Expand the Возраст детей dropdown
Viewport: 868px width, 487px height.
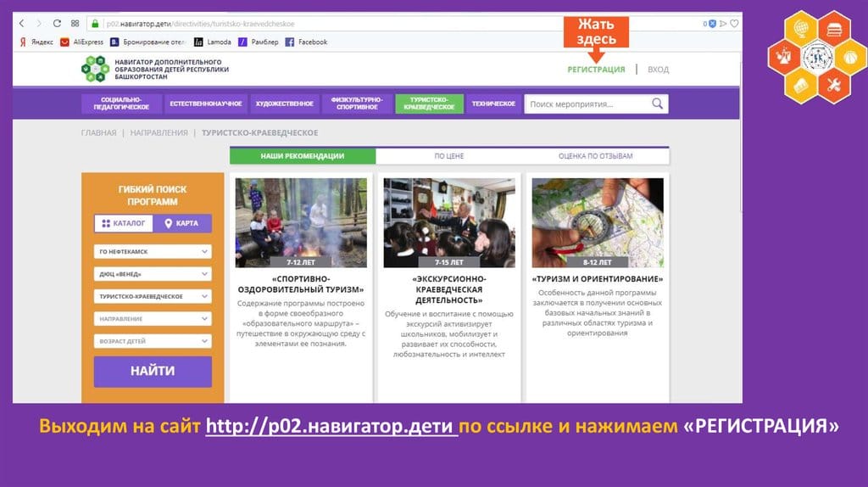[153, 341]
